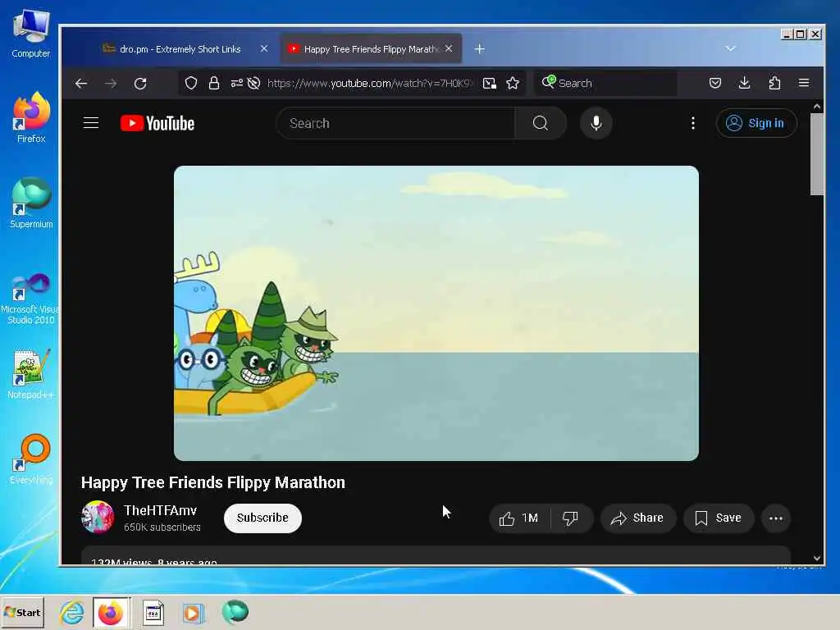Click the Share button
The image size is (840, 630).
[637, 518]
